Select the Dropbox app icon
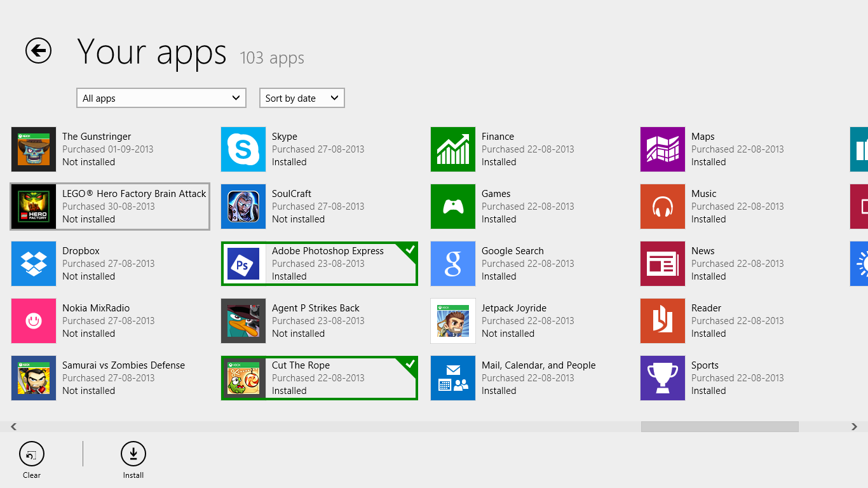 point(34,264)
